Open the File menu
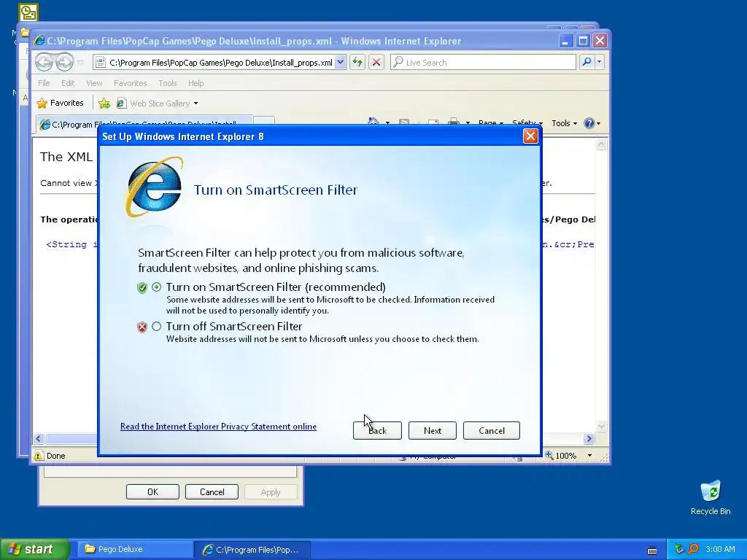 click(44, 83)
